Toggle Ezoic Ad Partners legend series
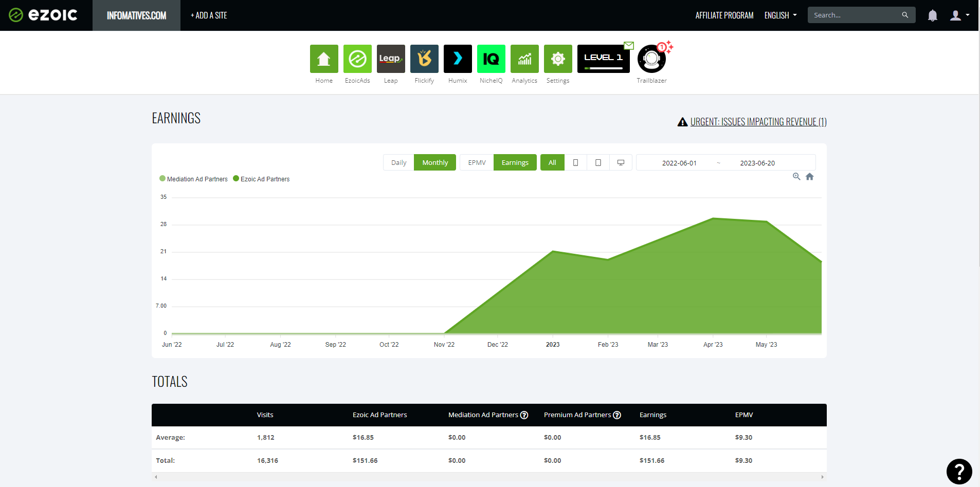This screenshot has width=980, height=487. click(261, 179)
